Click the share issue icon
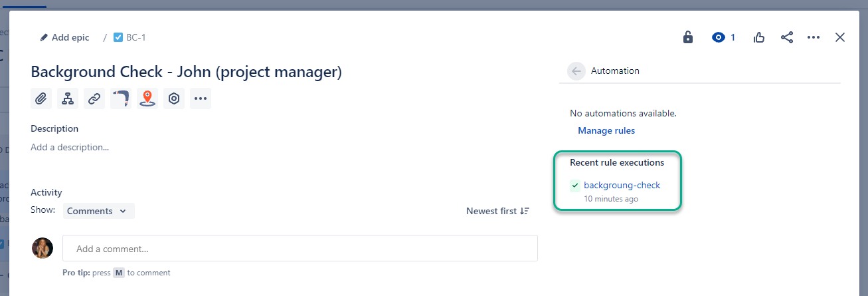Viewport: 868px width, 296px height. (x=787, y=37)
